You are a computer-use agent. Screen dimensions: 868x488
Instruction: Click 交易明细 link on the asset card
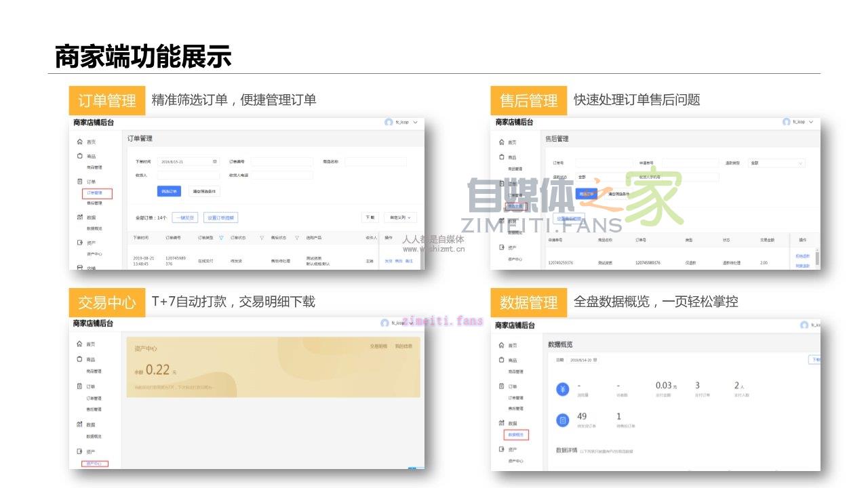pyautogui.click(x=378, y=346)
